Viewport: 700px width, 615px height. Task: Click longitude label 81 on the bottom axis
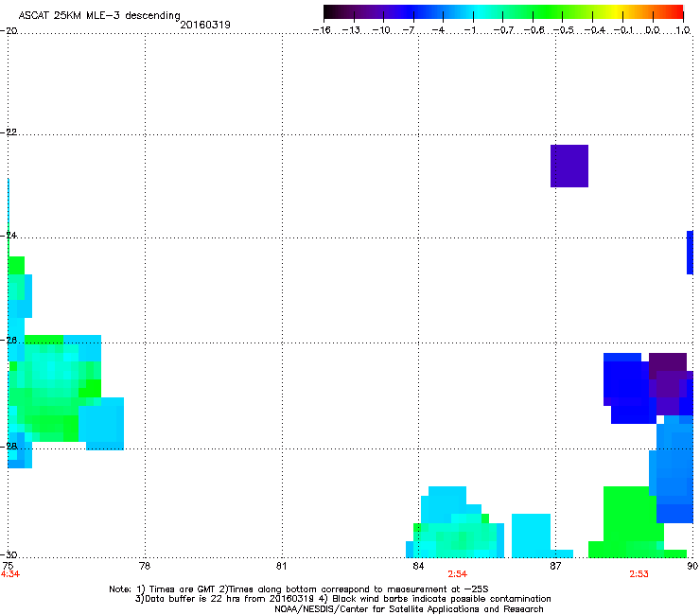click(281, 566)
